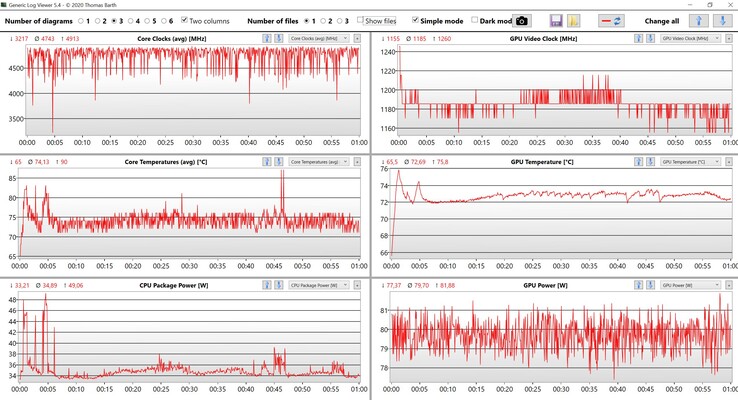Disable the Simple mode checkbox
Viewport: 738px width, 400px height.
pyautogui.click(x=415, y=20)
